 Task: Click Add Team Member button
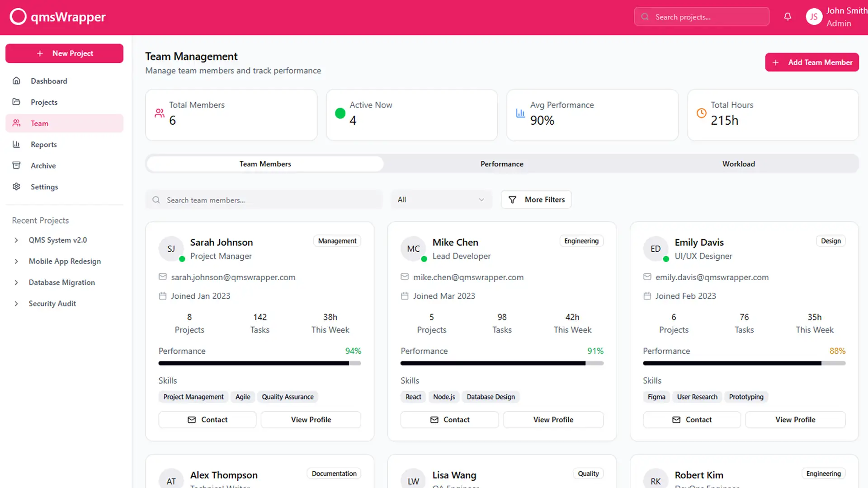click(812, 62)
